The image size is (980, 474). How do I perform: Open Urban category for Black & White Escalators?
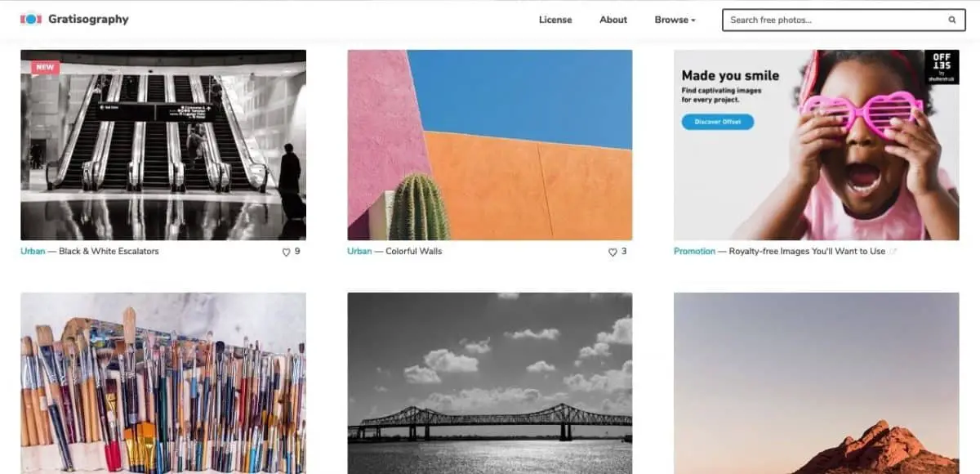(33, 252)
